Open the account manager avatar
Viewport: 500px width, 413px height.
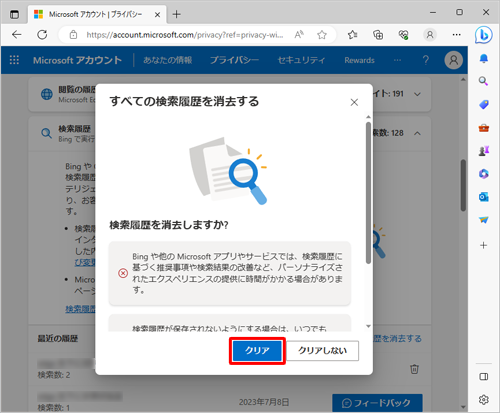(454, 60)
